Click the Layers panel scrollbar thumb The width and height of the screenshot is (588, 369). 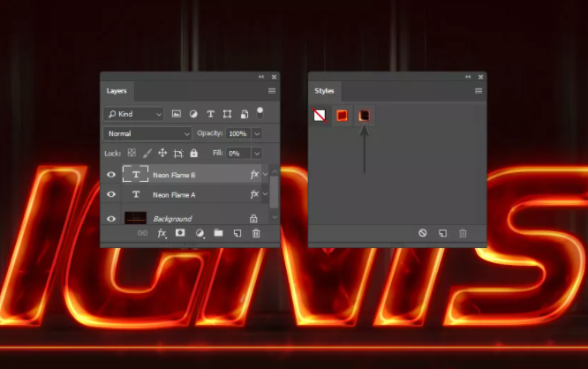pos(274,192)
